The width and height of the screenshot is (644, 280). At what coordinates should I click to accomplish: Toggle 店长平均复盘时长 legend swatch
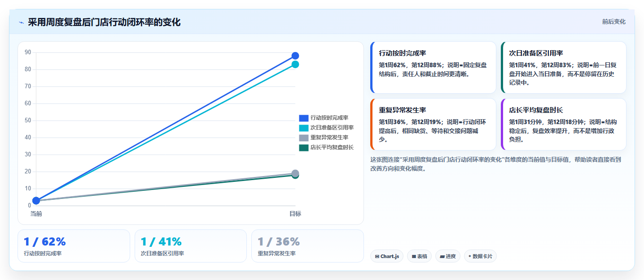click(304, 147)
